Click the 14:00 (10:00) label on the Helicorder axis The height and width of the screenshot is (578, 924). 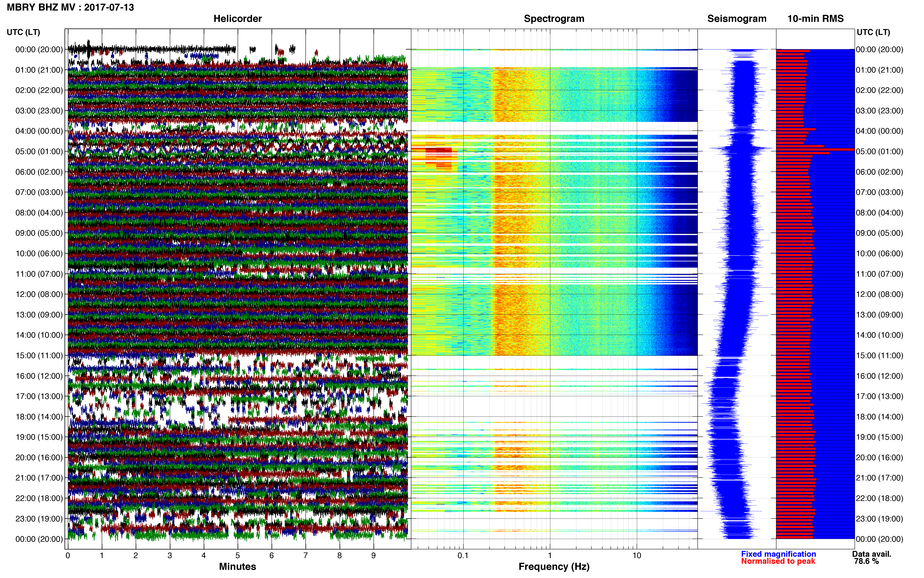(x=39, y=335)
